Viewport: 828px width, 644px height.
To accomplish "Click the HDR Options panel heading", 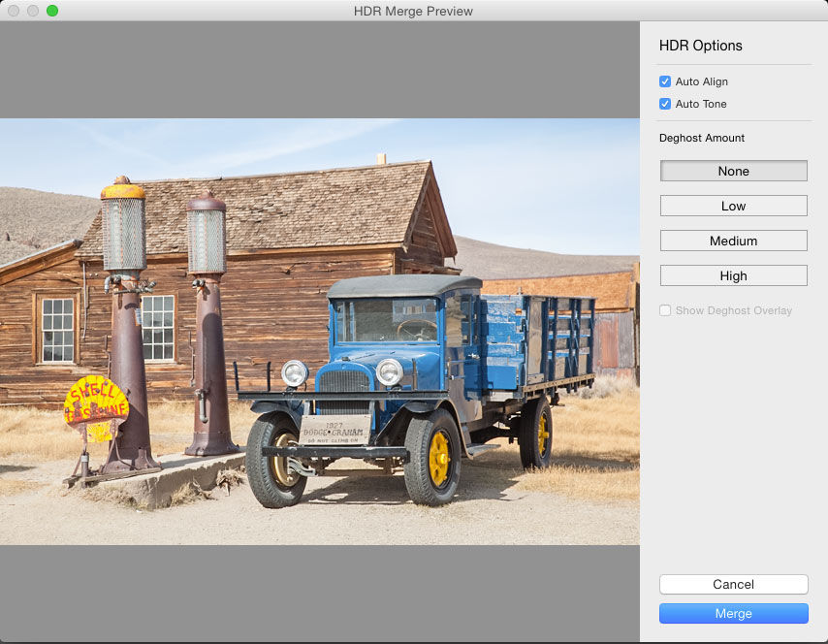I will (701, 46).
